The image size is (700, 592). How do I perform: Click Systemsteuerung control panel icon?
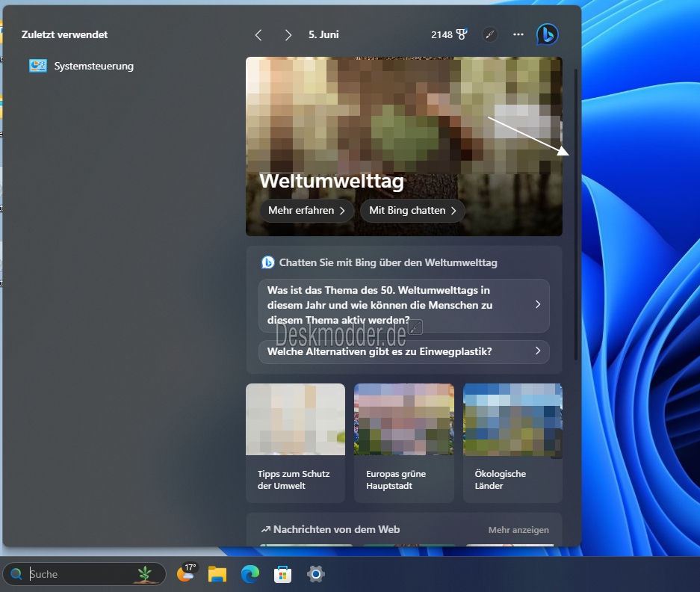pos(38,66)
